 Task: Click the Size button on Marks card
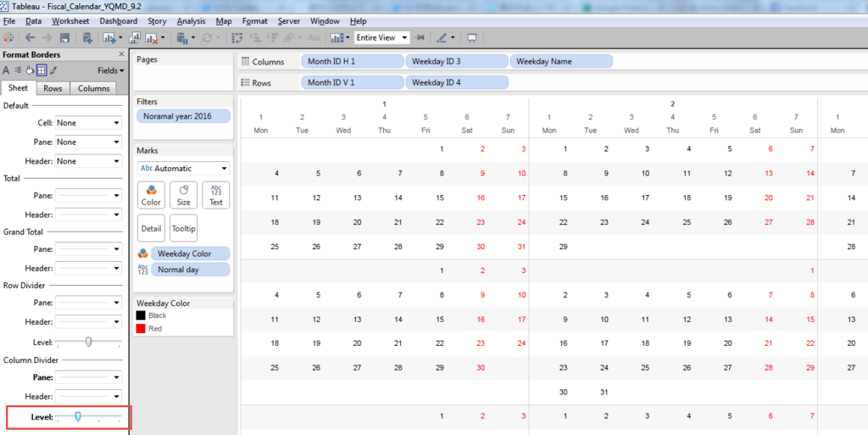pyautogui.click(x=183, y=195)
